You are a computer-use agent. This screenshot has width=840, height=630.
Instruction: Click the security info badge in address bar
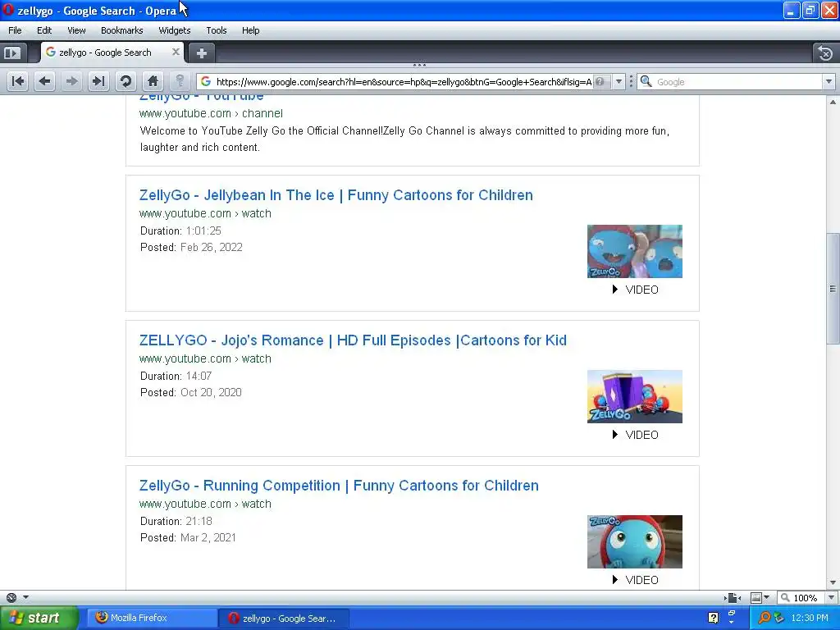point(601,81)
